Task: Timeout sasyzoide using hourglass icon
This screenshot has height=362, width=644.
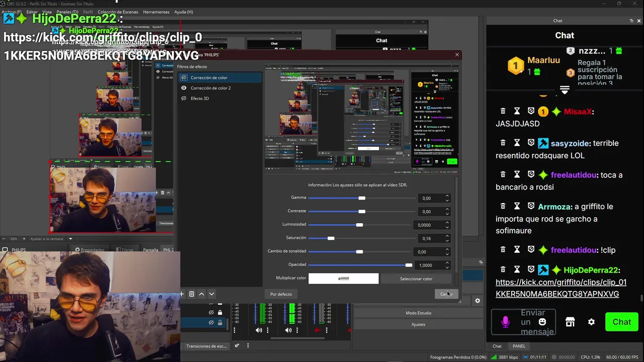Action: [517, 143]
